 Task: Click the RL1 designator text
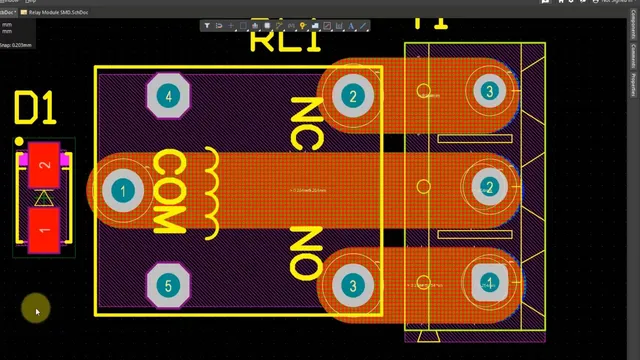click(x=286, y=41)
